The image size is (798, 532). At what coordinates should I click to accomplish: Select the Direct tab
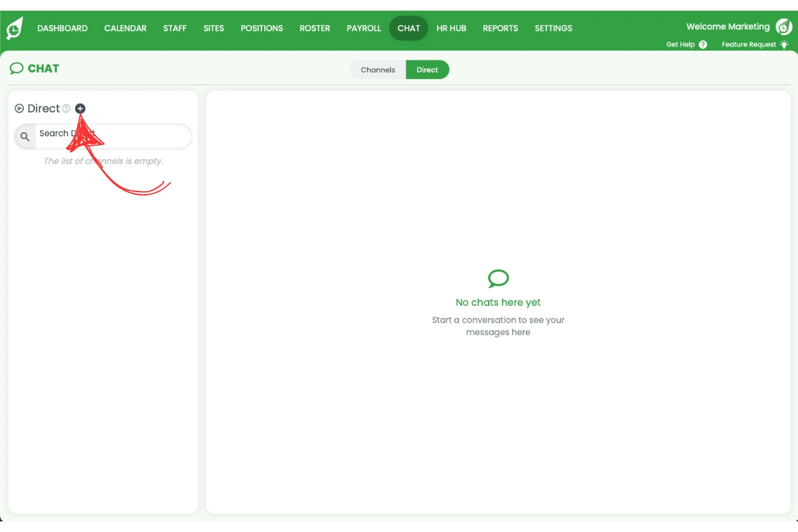428,70
